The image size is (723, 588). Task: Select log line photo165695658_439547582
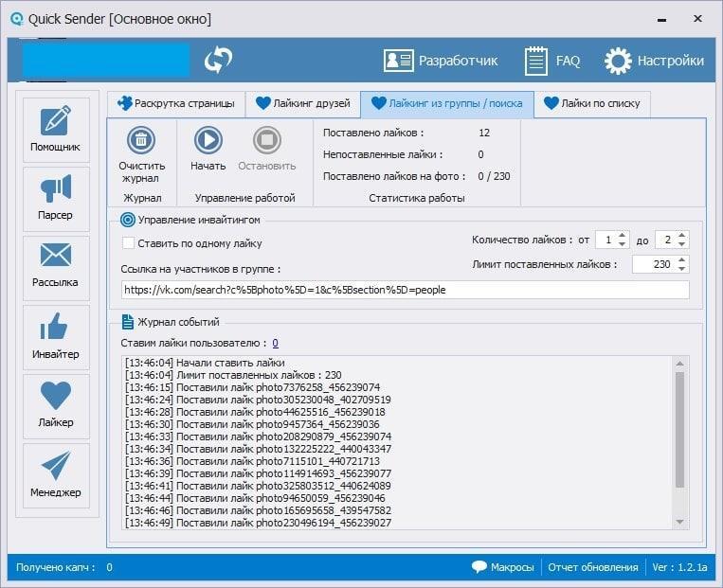(258, 510)
